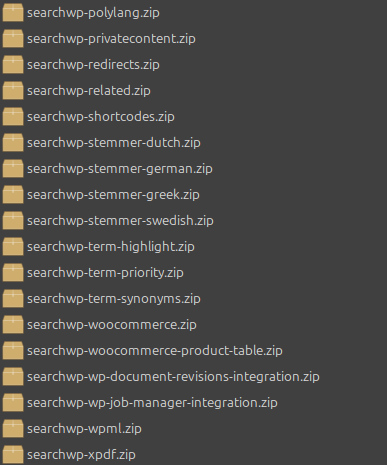This screenshot has height=465, width=387.
Task: Select the file name searchwp-term-synonyms.zip
Action: point(114,299)
